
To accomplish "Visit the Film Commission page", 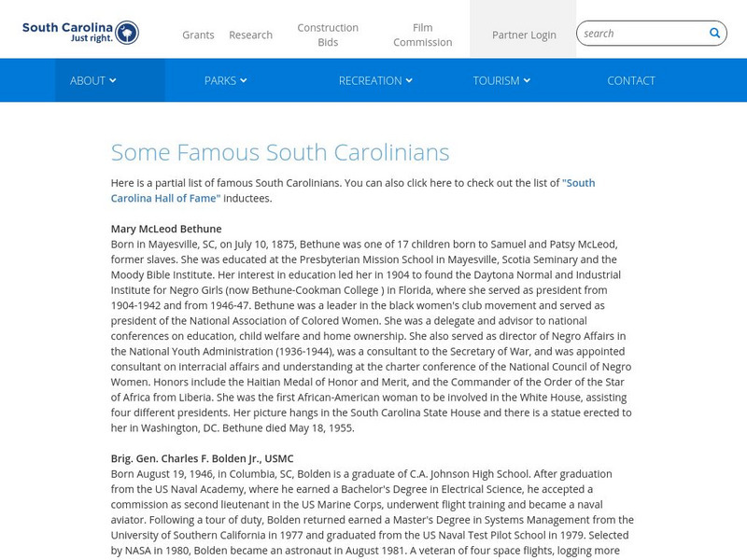I will [x=422, y=35].
